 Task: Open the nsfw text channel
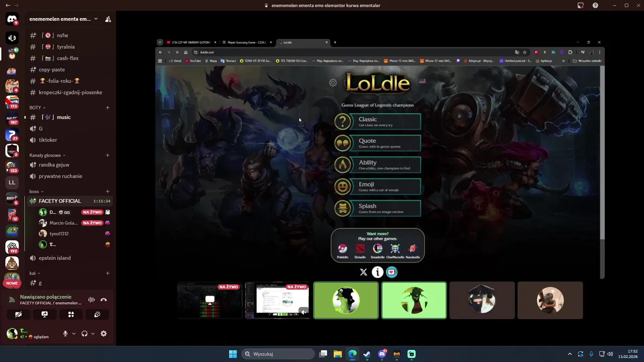click(x=70, y=35)
